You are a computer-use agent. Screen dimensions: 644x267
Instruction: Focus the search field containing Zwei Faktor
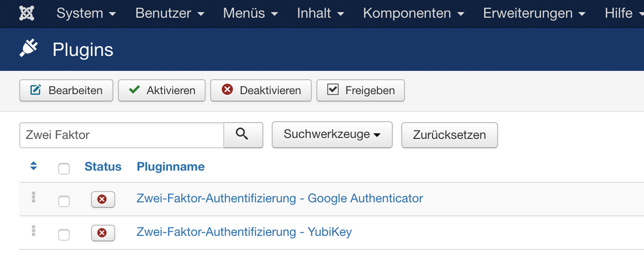(121, 135)
